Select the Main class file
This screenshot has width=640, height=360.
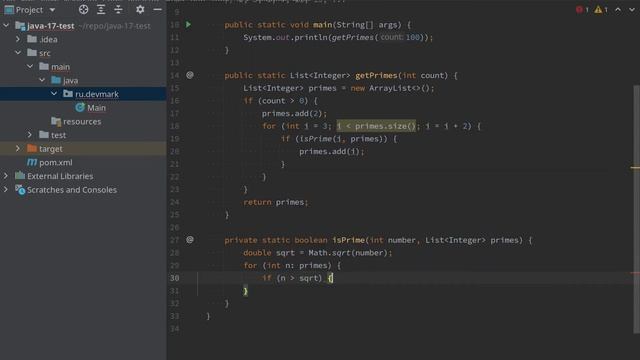point(96,108)
